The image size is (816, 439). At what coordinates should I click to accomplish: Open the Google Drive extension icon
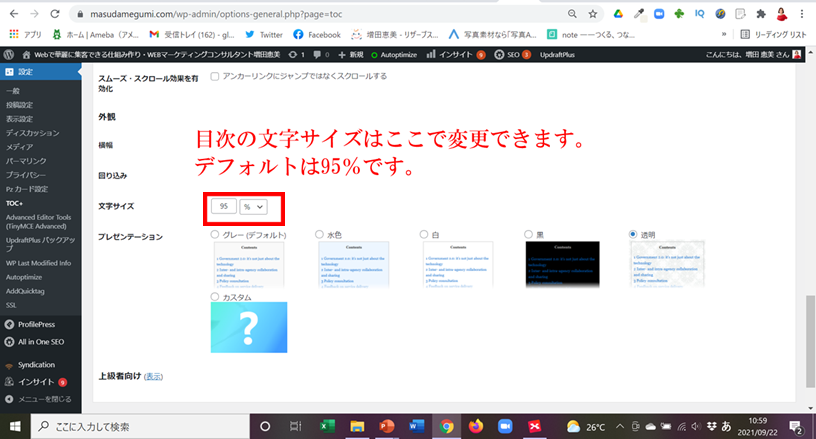(618, 14)
